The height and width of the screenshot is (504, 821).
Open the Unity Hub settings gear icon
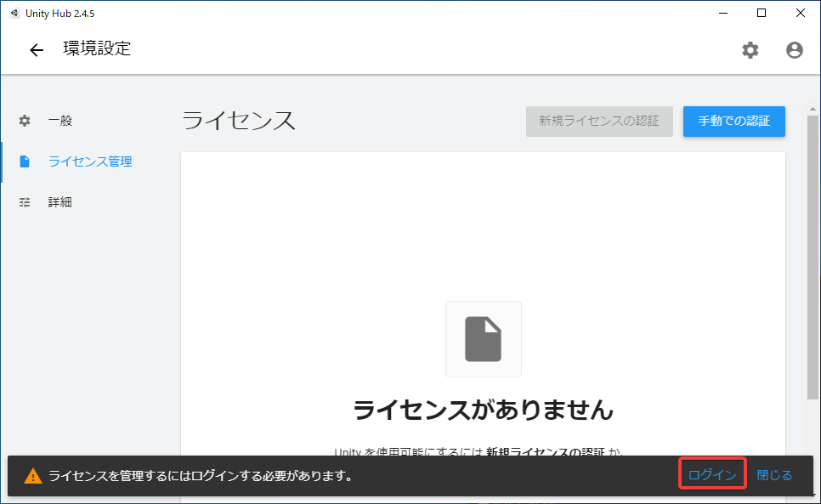(750, 50)
